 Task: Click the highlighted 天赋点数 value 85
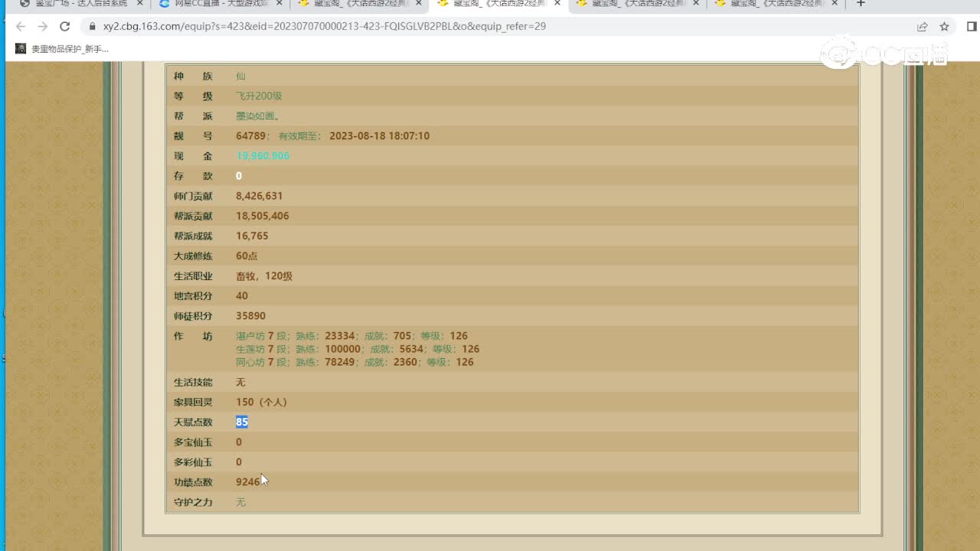[242, 422]
